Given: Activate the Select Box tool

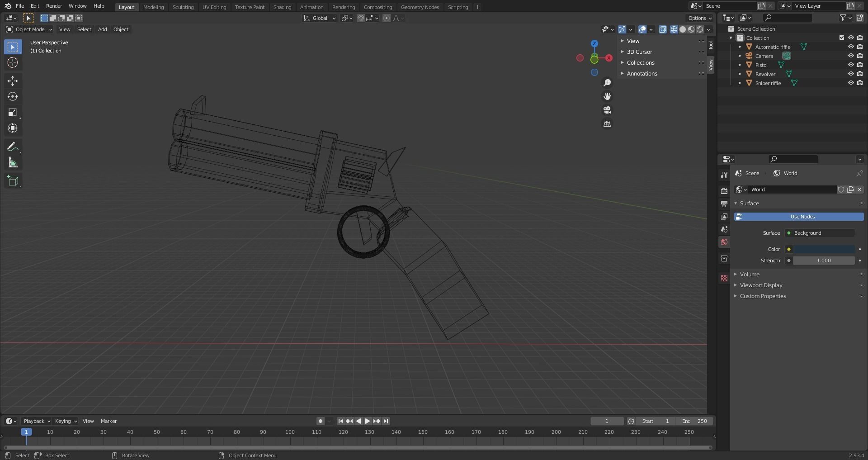Looking at the screenshot, I should 13,47.
